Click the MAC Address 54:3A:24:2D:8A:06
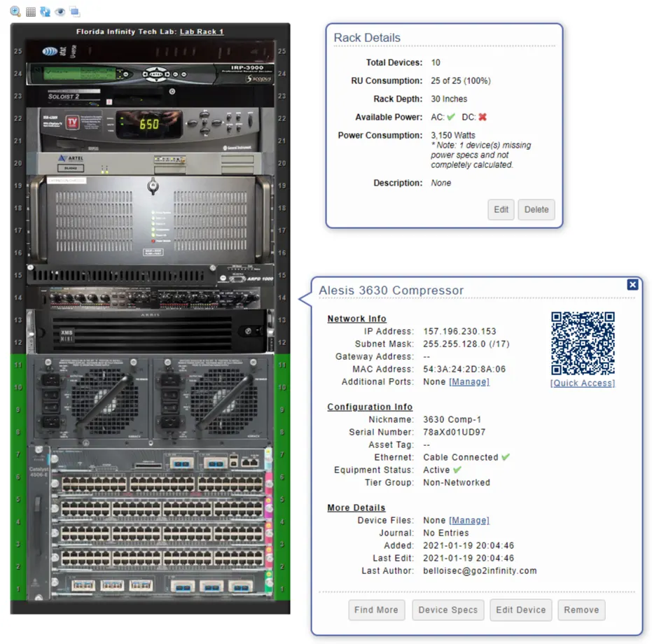Viewport: 652px width, 644px height. coord(464,369)
